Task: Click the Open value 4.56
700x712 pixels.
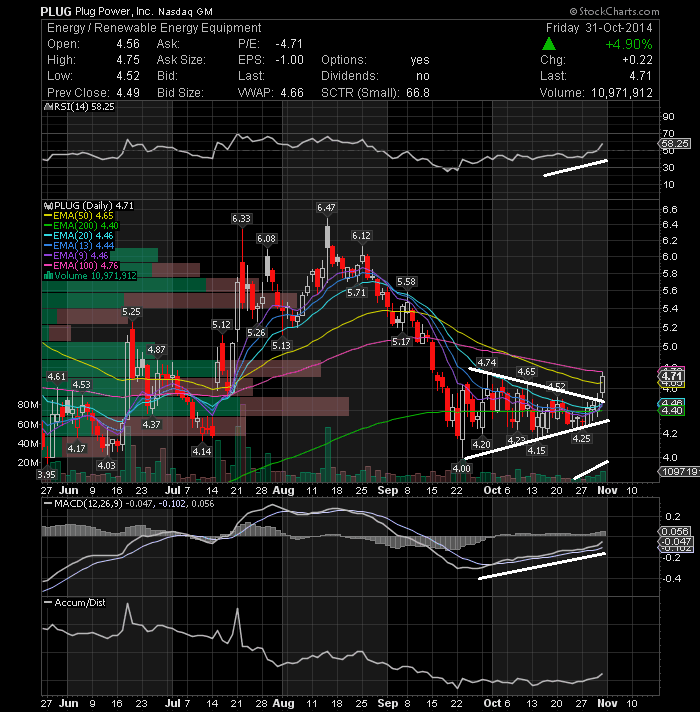Action: click(x=128, y=44)
